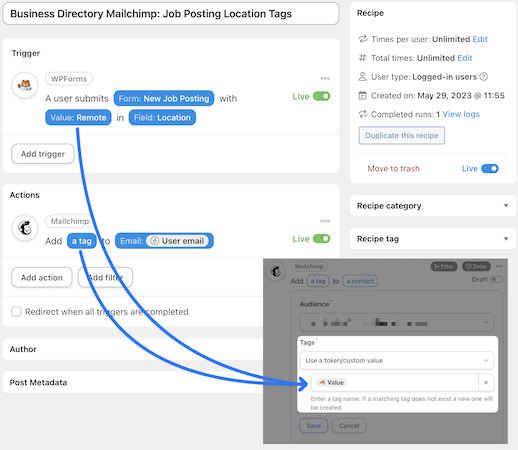The height and width of the screenshot is (450, 518).
Task: Click the Author panel heading
Action: [x=23, y=349]
